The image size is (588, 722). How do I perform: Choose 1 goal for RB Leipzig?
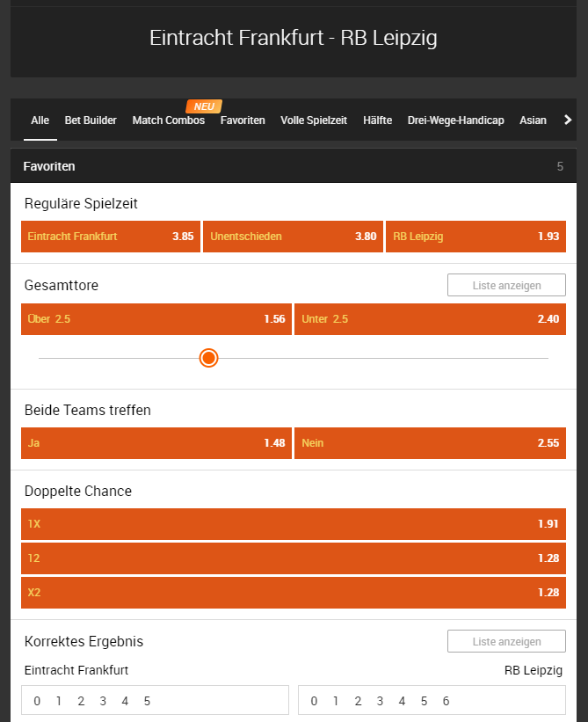336,701
